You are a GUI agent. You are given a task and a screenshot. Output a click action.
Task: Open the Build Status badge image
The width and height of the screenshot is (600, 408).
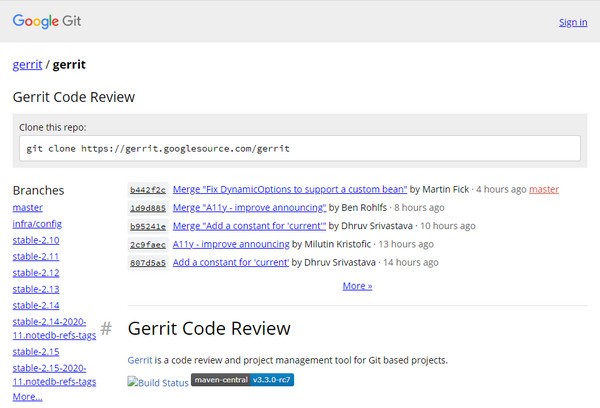click(158, 383)
